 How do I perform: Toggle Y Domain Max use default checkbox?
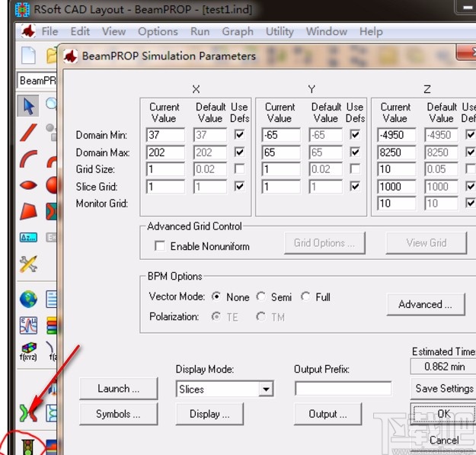(355, 152)
